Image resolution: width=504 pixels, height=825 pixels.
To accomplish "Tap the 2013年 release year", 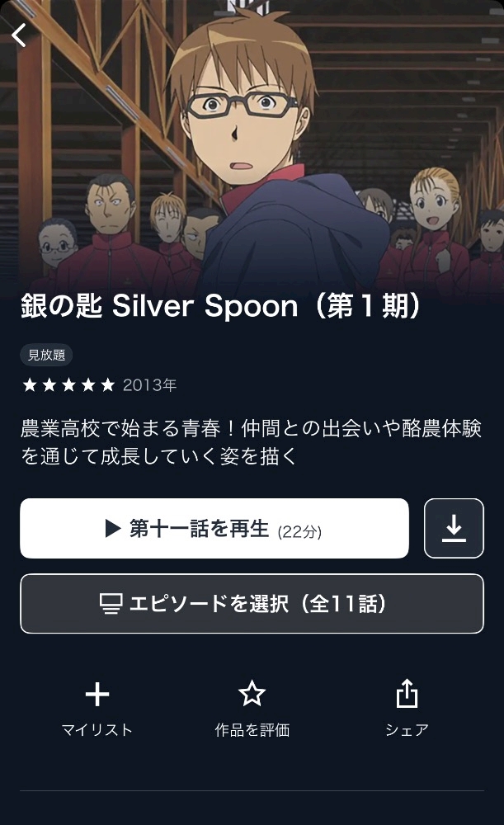I will (x=150, y=385).
